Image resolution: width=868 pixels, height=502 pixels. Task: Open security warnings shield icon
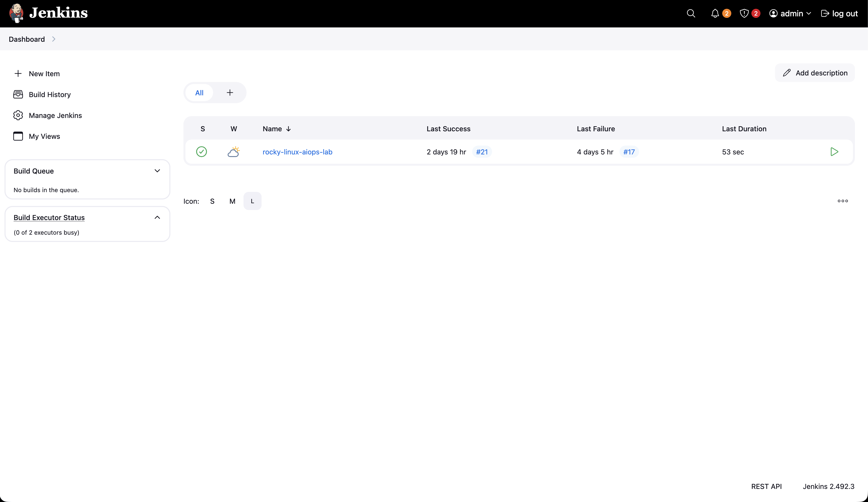point(744,13)
